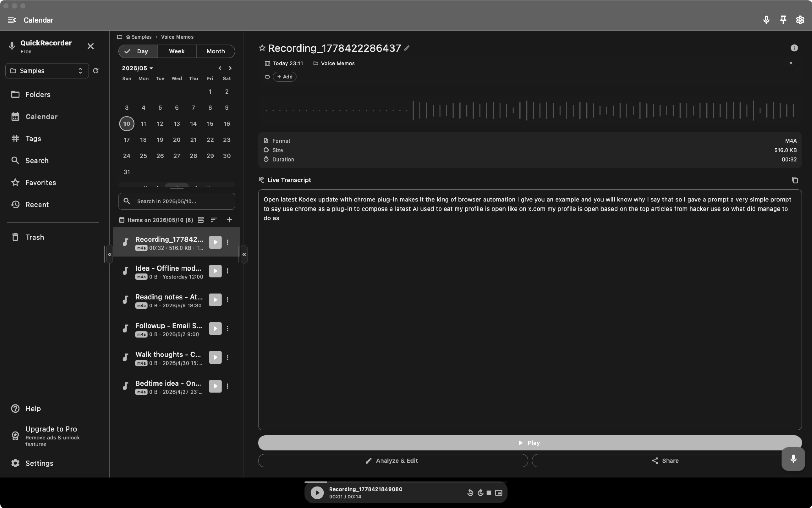Screen dimensions: 812x508
Task: Play the Reading notes item
Action: coord(215,300)
